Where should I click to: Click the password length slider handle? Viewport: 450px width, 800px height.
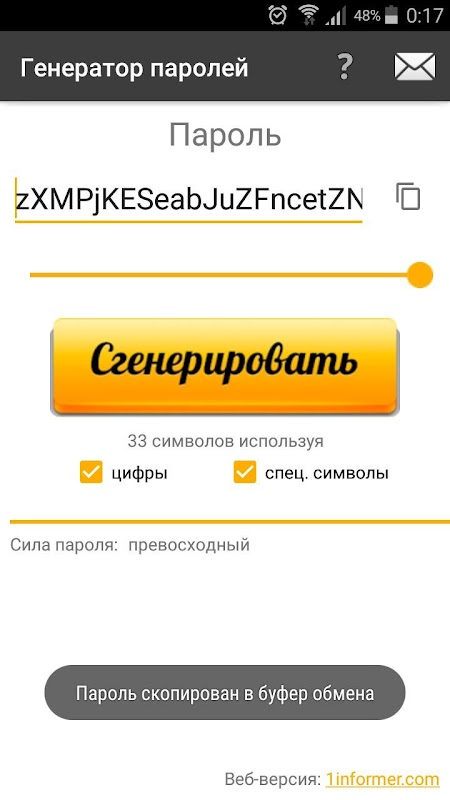tap(420, 275)
